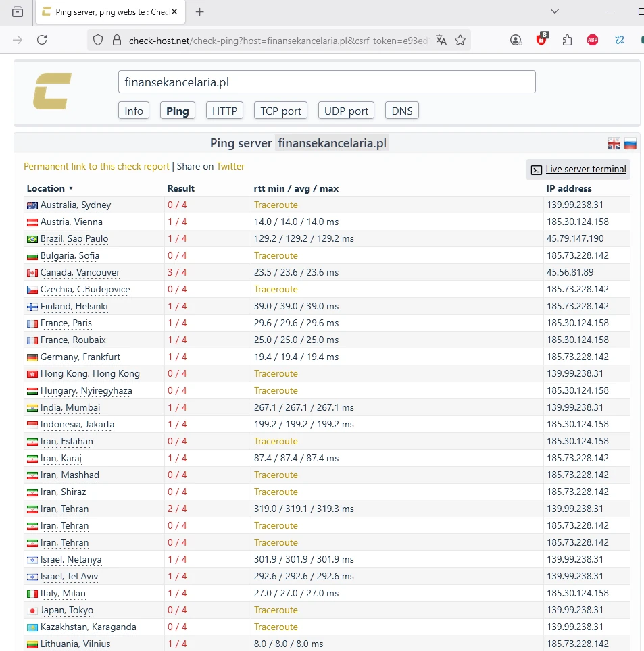Switch to the HTTP check tab
This screenshot has width=644, height=651.
pos(224,111)
